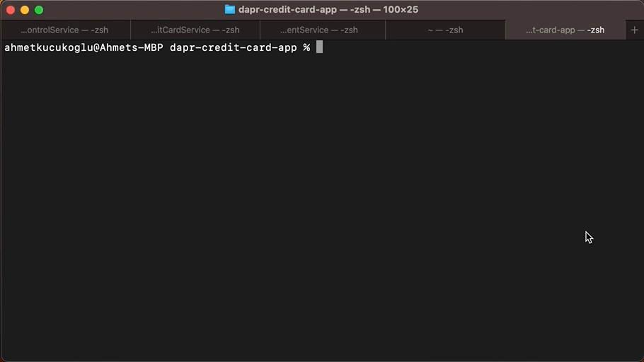Switch to the home directory ~ zsh tab
Screen dimensions: 644x362
click(x=445, y=30)
